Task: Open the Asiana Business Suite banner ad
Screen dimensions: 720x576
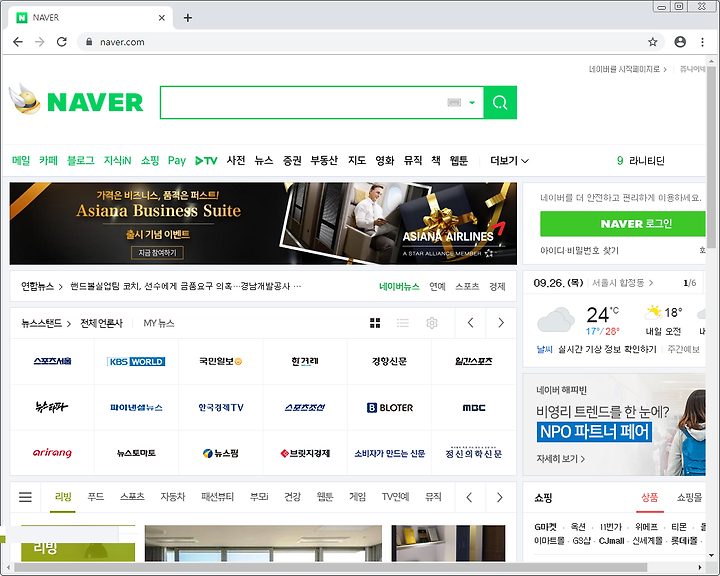Action: pos(263,223)
